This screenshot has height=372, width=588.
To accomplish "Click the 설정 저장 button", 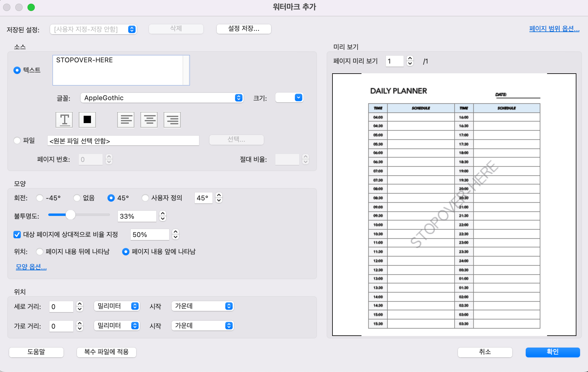I will click(x=243, y=29).
